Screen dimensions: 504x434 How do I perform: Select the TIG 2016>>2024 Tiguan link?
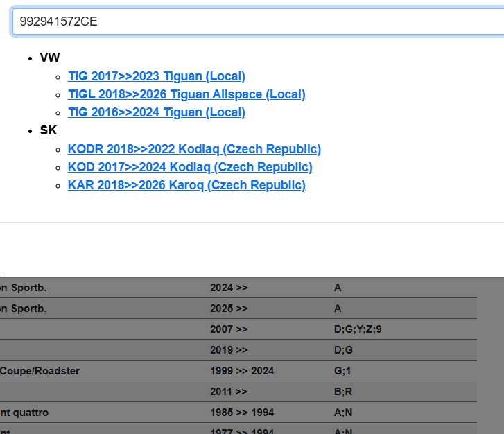(156, 112)
